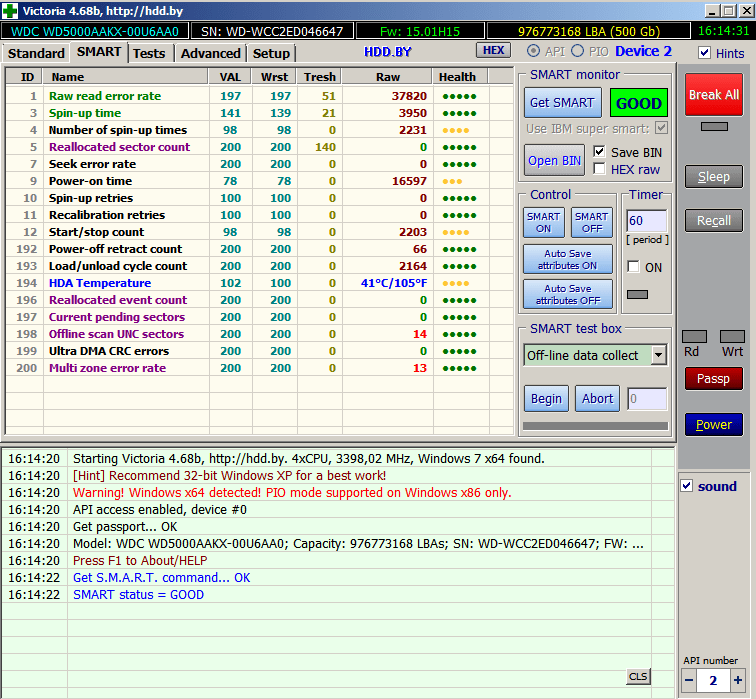Click the Power-on time raw value 16597
This screenshot has width=756, height=699.
click(x=409, y=181)
